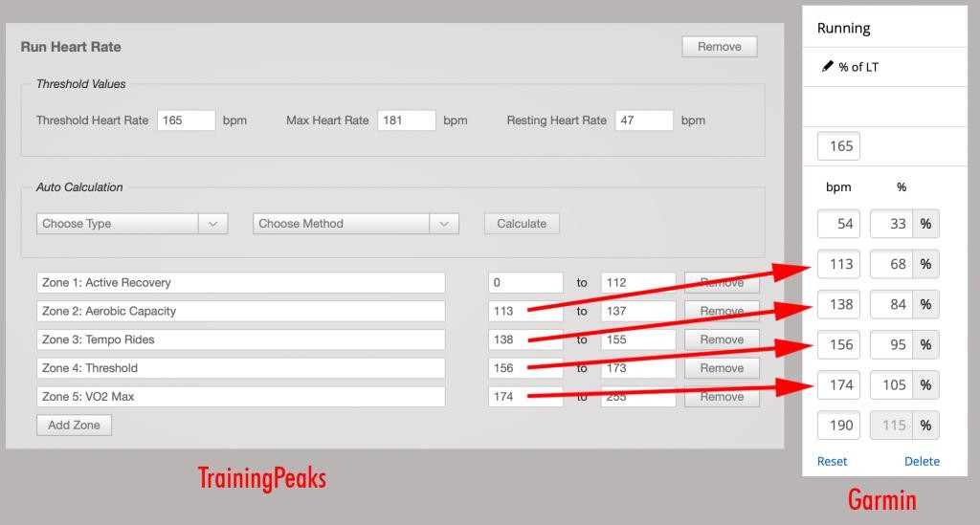Image resolution: width=980 pixels, height=525 pixels.
Task: Remove the Run Heart Rate section
Action: click(x=720, y=47)
